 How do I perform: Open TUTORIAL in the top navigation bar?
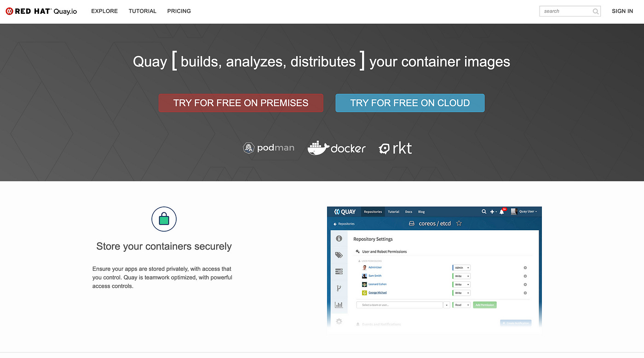pos(143,11)
